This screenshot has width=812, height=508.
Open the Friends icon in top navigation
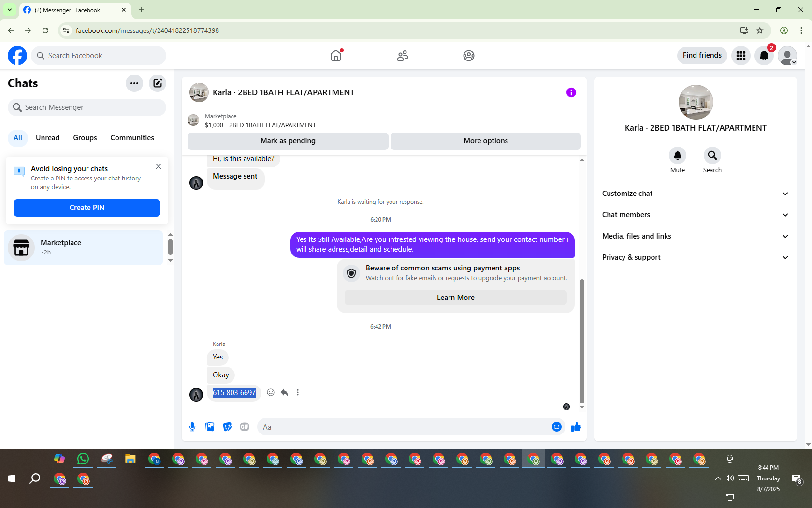tap(403, 56)
